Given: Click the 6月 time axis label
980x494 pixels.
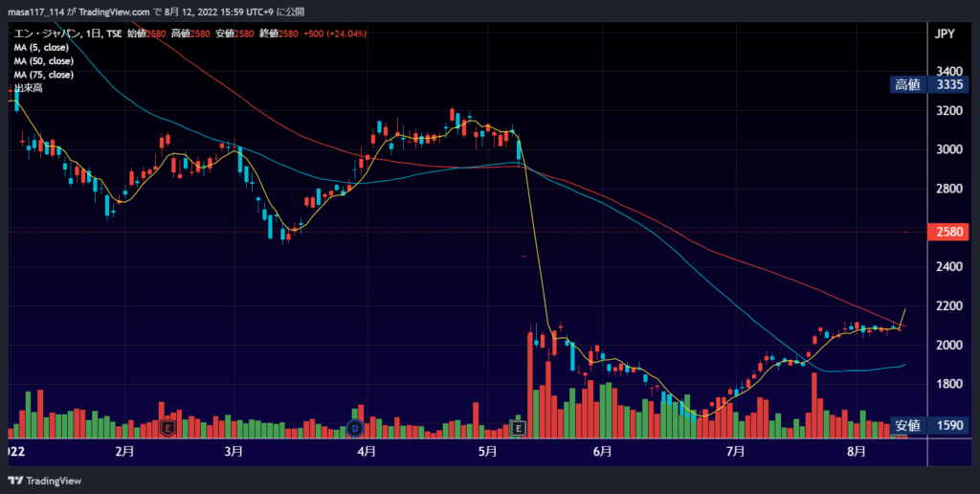Looking at the screenshot, I should 602,452.
